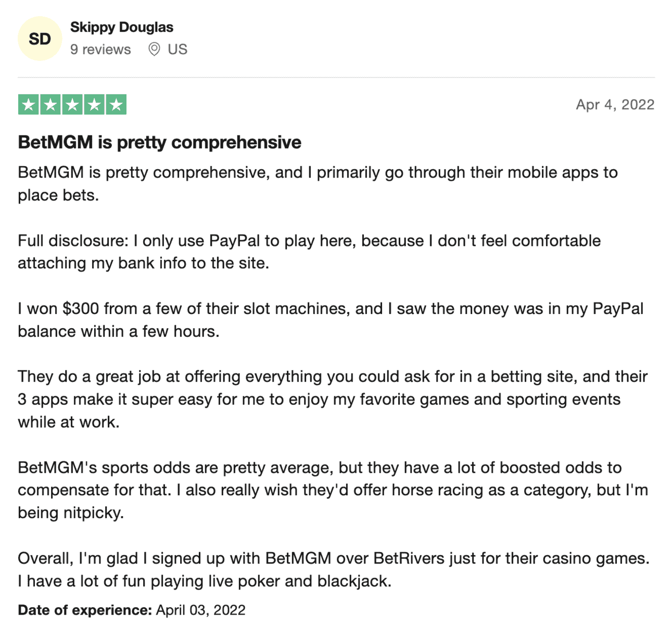The width and height of the screenshot is (672, 625).
Task: Click the fifth green rating star
Action: (116, 105)
